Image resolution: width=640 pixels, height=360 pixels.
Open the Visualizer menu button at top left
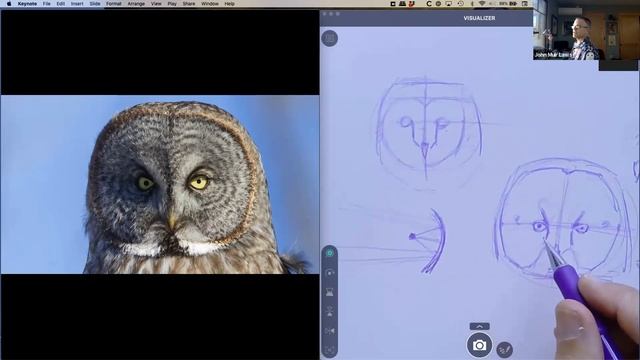click(x=329, y=38)
